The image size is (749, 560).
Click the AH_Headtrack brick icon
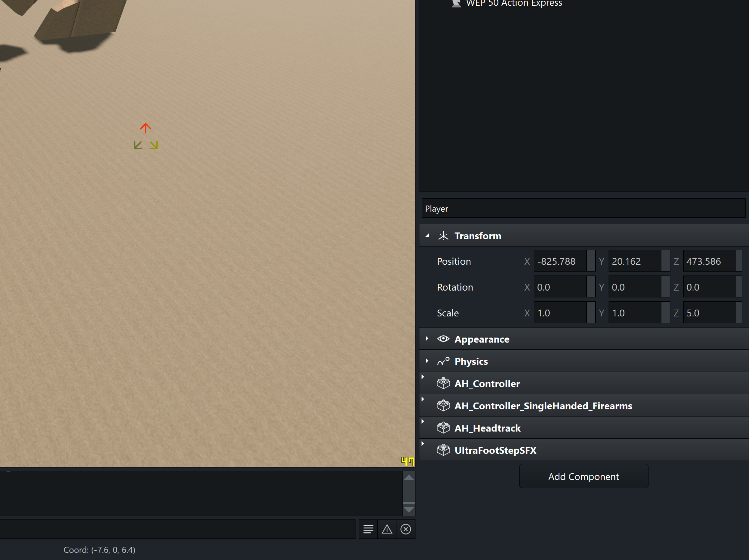443,428
